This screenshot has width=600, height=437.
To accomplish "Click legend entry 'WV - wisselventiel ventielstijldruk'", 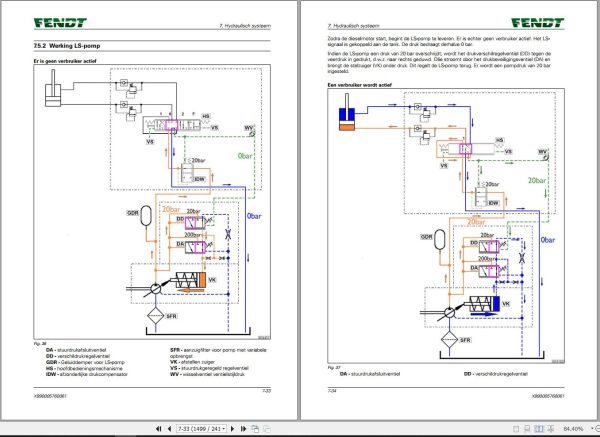I will tap(207, 374).
